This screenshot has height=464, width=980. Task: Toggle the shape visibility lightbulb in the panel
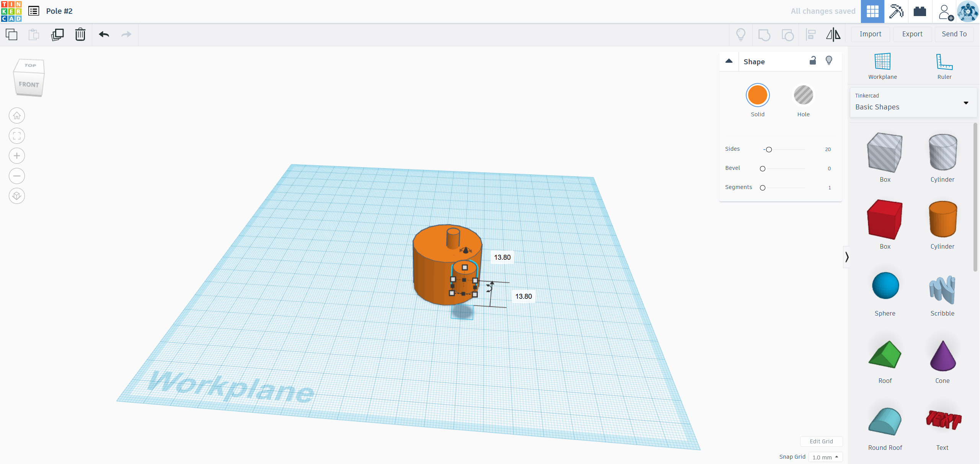point(829,61)
